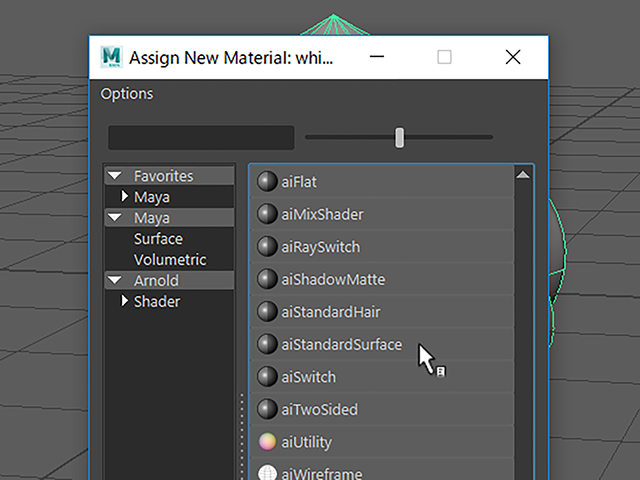Minimize the Assign New Material window

coord(377,57)
